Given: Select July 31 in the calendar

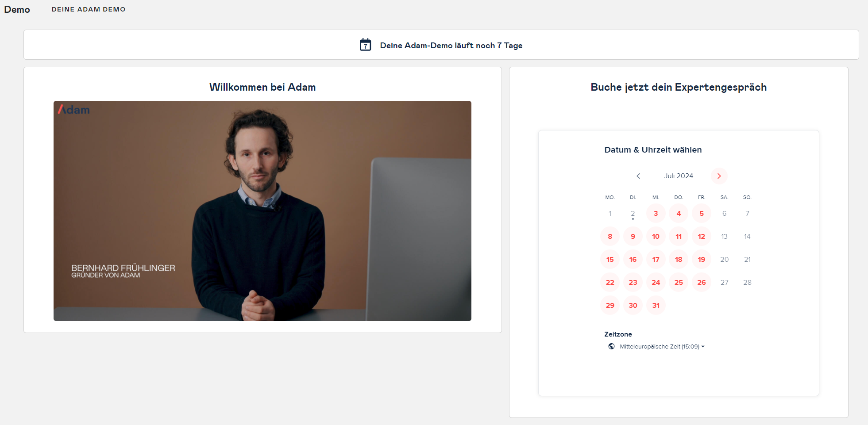Looking at the screenshot, I should [x=656, y=306].
